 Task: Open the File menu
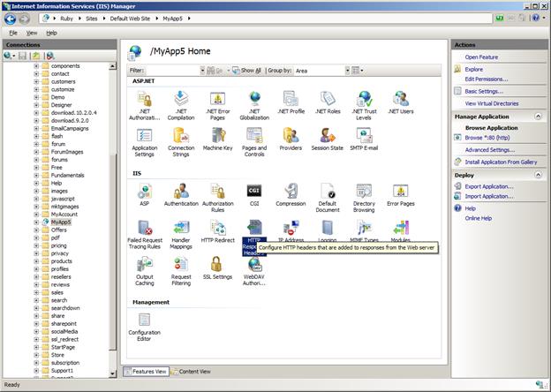click(x=13, y=33)
